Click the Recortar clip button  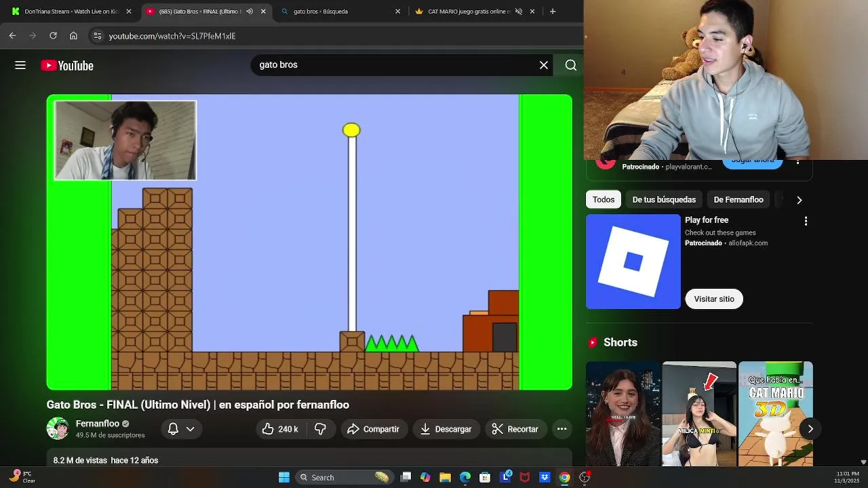[515, 429]
